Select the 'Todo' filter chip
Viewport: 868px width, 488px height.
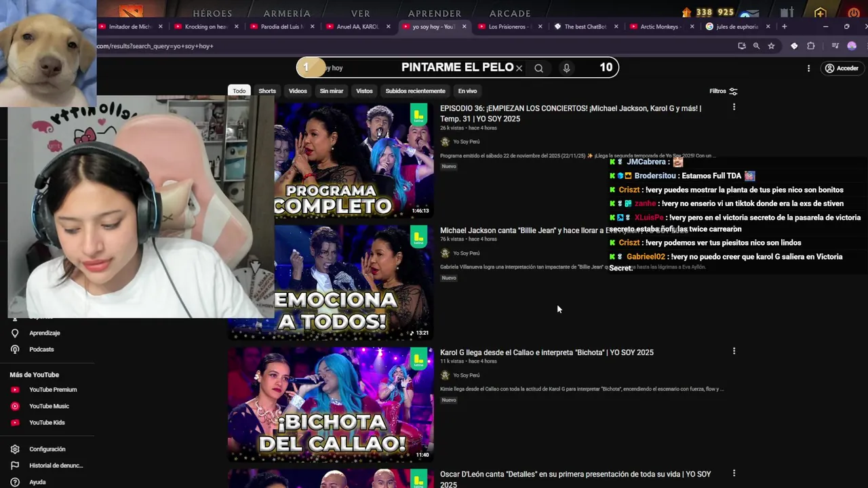tap(239, 91)
